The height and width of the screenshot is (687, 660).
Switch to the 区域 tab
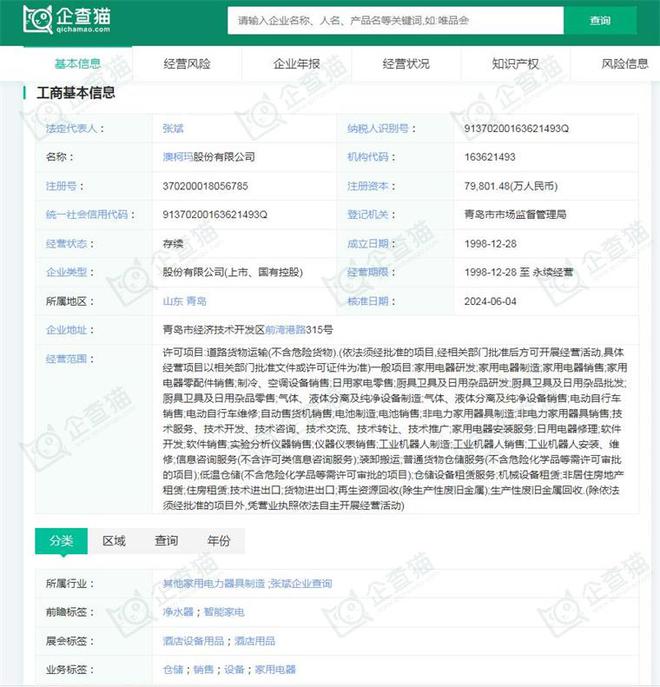114,541
